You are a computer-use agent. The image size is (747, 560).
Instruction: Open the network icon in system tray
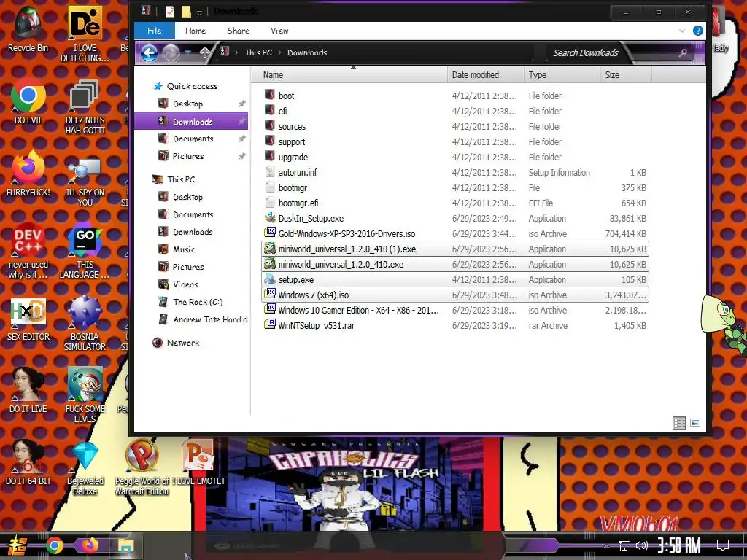point(624,545)
